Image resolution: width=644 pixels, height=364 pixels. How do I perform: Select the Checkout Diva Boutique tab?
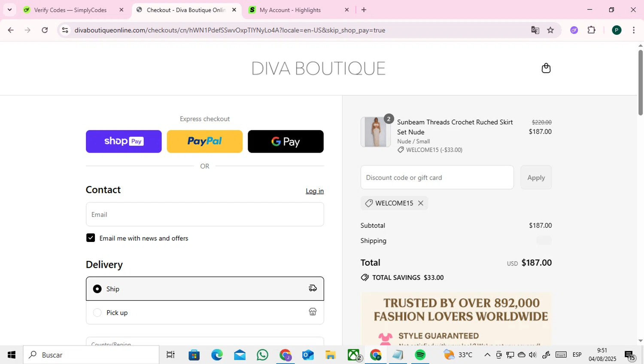pyautogui.click(x=185, y=10)
